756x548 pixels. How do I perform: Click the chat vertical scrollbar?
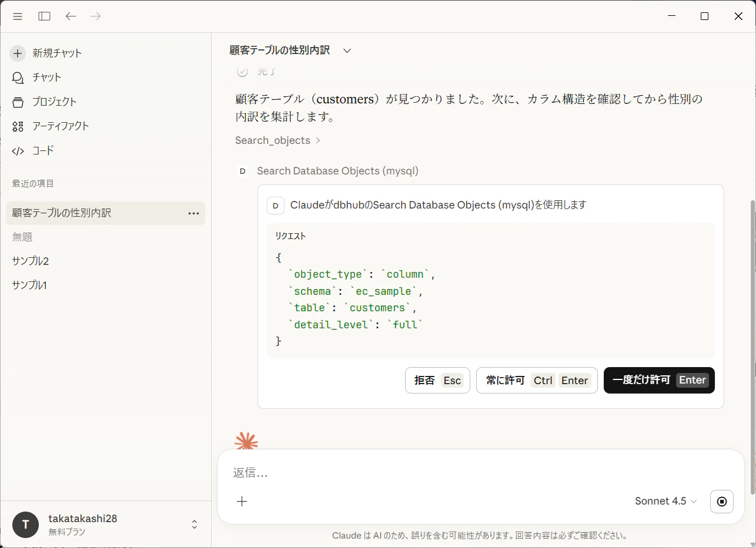pyautogui.click(x=751, y=347)
